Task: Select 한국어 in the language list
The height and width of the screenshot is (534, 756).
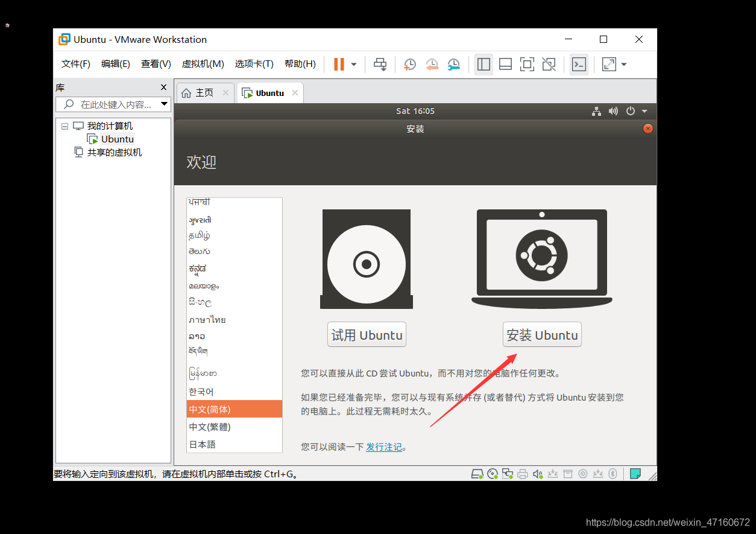Action: 235,392
